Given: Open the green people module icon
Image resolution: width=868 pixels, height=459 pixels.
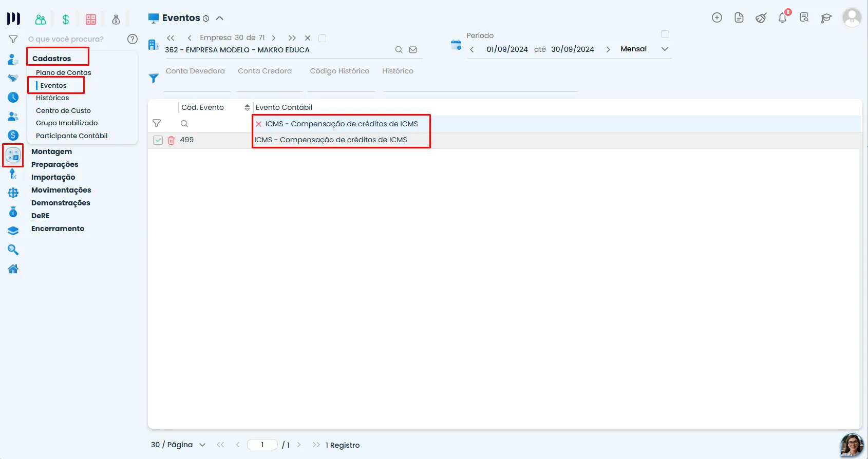Looking at the screenshot, I should (41, 20).
